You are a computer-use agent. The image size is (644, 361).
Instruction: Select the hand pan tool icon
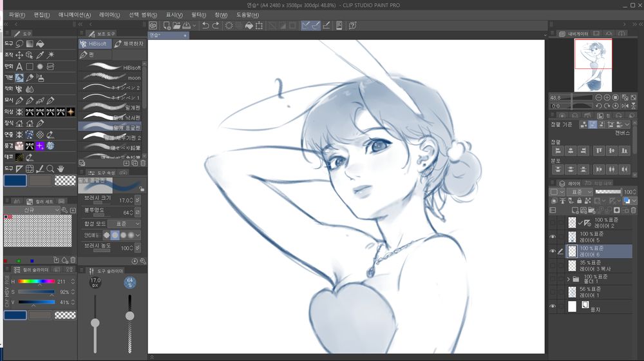[61, 169]
